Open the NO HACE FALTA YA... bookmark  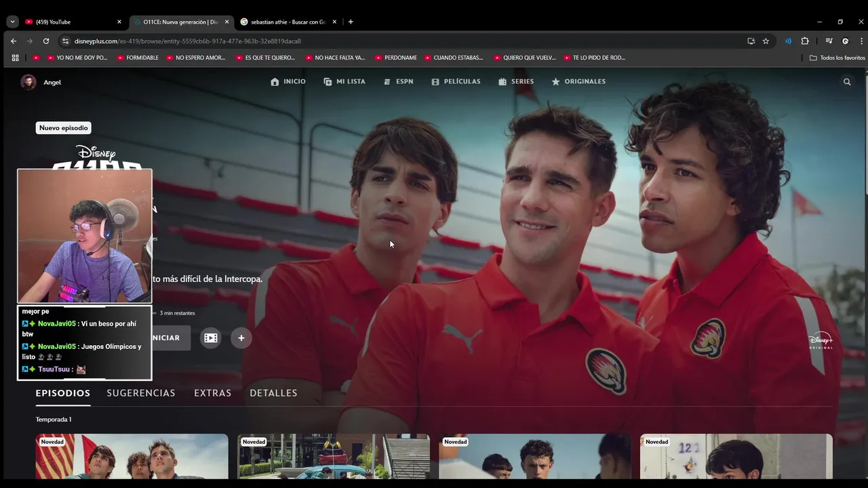tap(336, 58)
